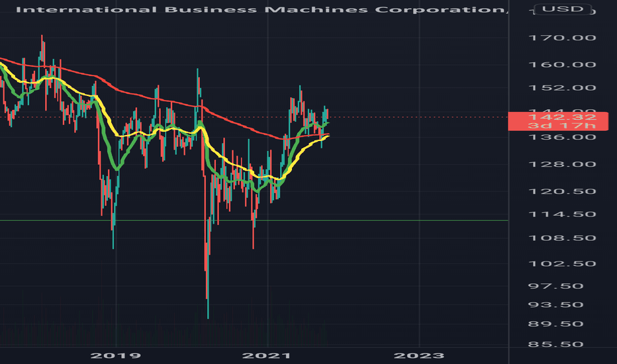Select the current price label 142.32
617x364 pixels.
click(x=562, y=117)
